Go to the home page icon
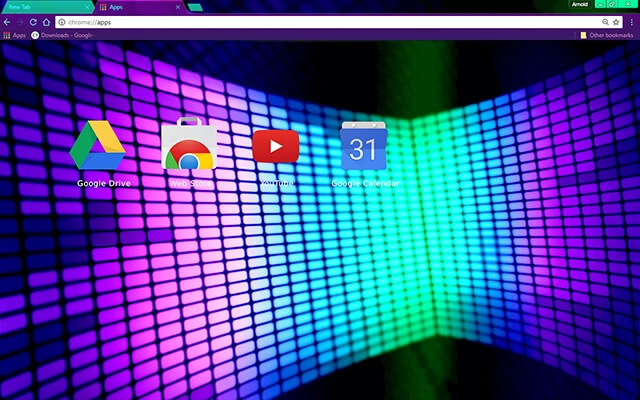 pos(46,22)
